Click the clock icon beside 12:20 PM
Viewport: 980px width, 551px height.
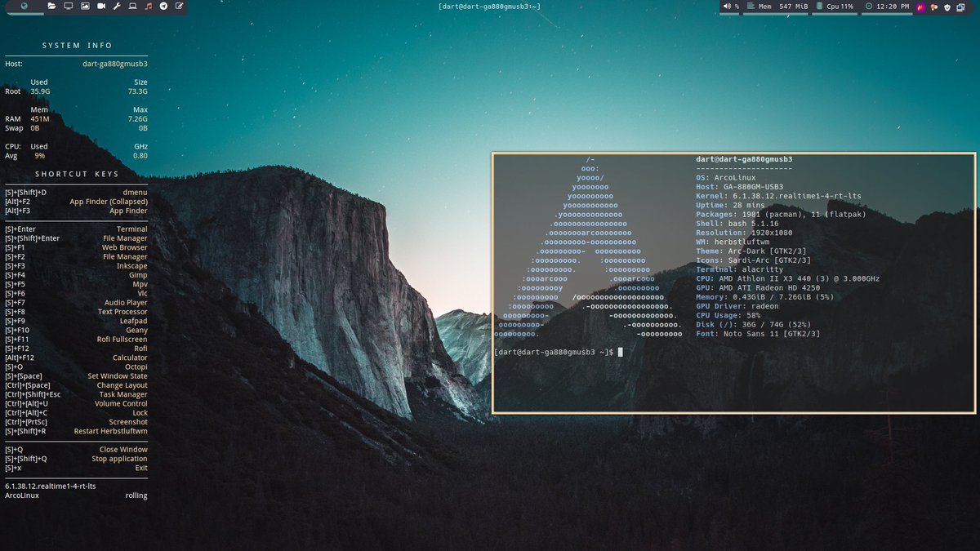click(x=869, y=7)
